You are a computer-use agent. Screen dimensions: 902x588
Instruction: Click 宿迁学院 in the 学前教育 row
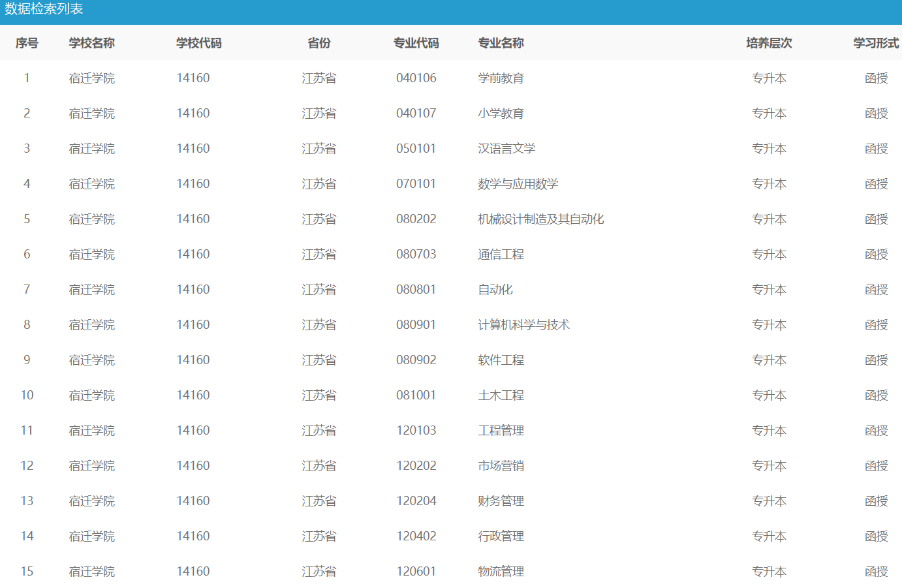pos(92,78)
